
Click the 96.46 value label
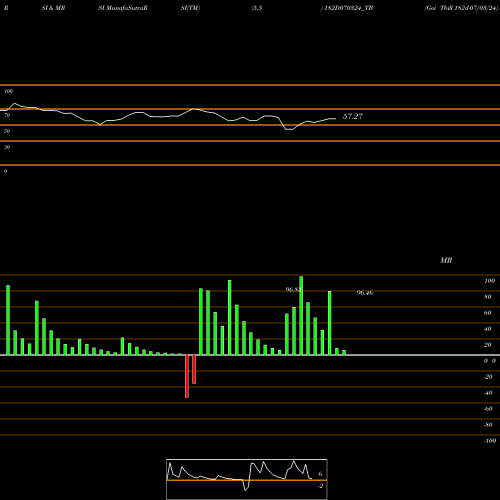click(365, 293)
